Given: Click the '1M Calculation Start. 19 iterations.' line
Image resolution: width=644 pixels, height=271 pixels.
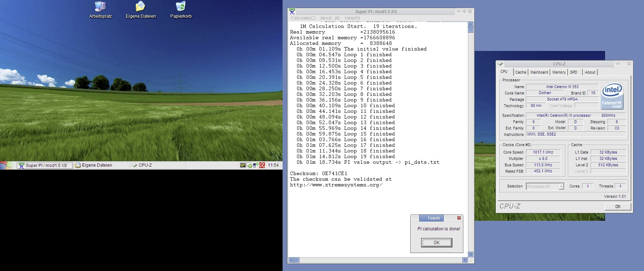Looking at the screenshot, I should pyautogui.click(x=358, y=26).
